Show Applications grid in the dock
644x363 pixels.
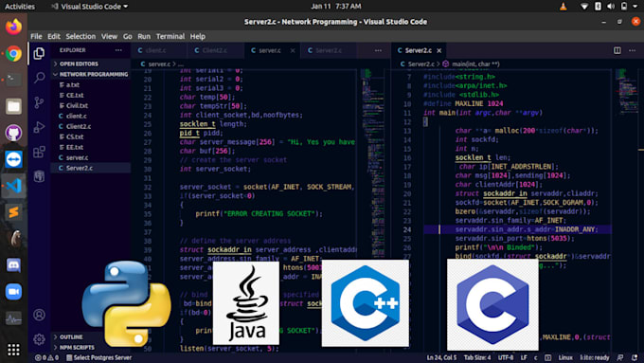[13, 350]
